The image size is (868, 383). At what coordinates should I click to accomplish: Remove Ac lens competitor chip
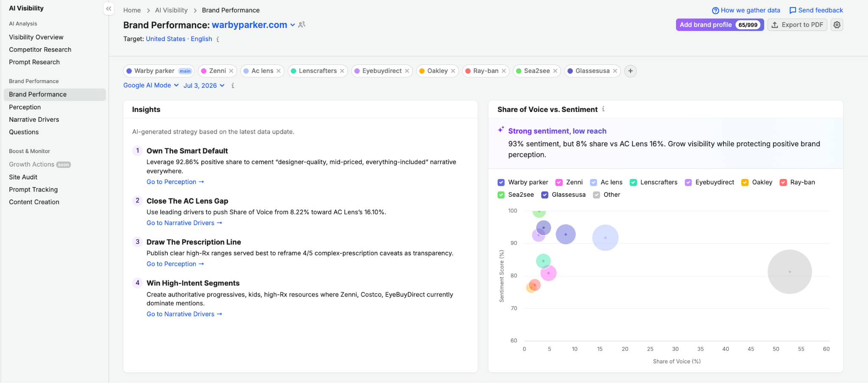coord(278,71)
